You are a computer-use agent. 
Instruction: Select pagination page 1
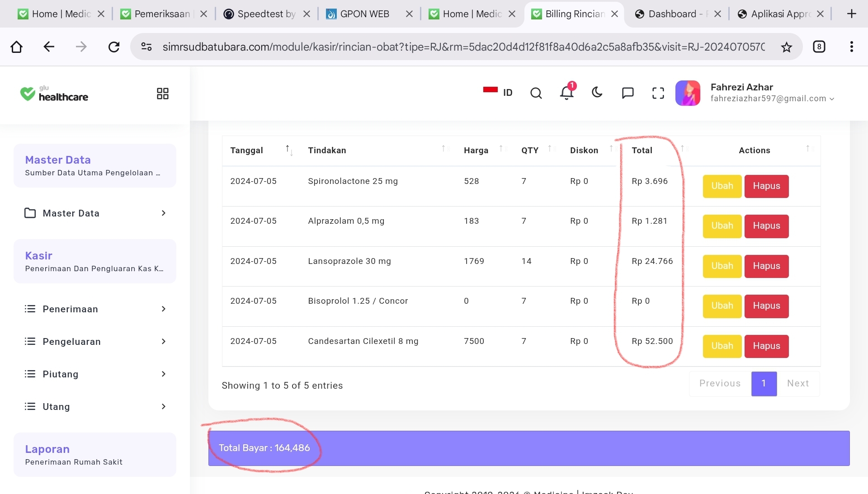[764, 384]
